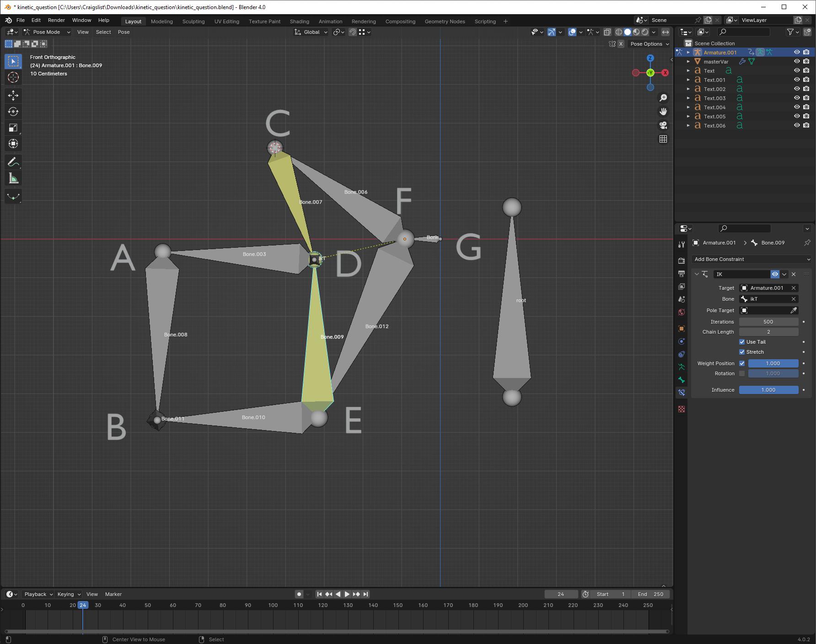Uncheck the Stretch checkbox
This screenshot has width=816, height=644.
(742, 352)
